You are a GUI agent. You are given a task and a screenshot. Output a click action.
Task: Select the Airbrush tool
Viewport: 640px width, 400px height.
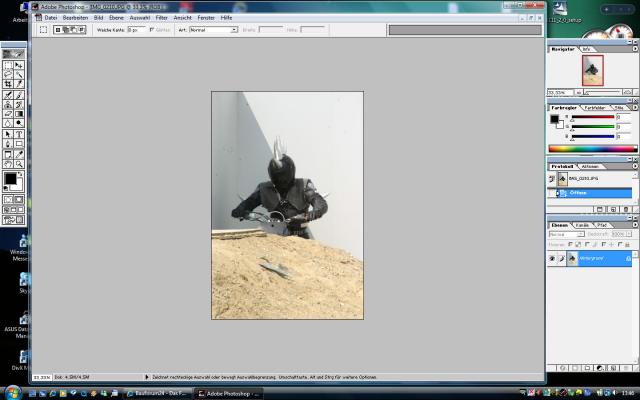[x=8, y=95]
